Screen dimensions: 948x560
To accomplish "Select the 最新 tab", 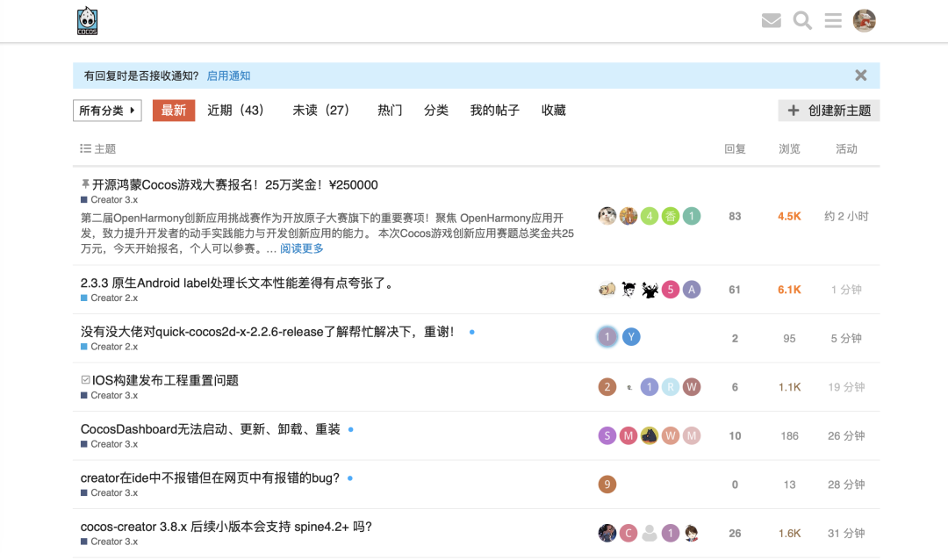I will [x=174, y=110].
